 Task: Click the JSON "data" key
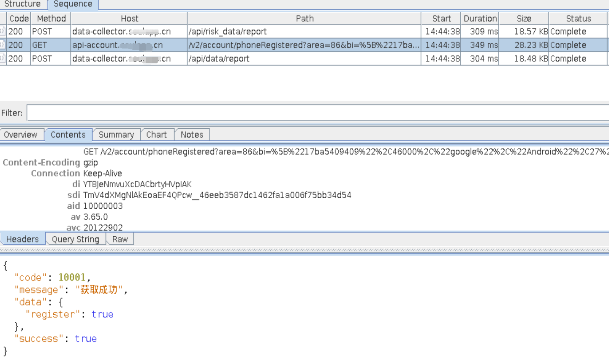click(30, 302)
